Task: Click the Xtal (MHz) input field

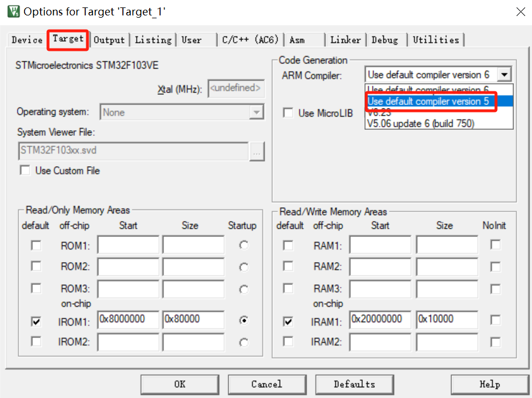Action: tap(236, 89)
